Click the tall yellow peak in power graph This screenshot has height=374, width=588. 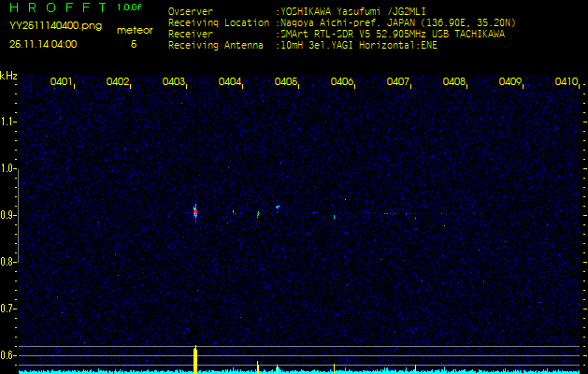pos(195,359)
